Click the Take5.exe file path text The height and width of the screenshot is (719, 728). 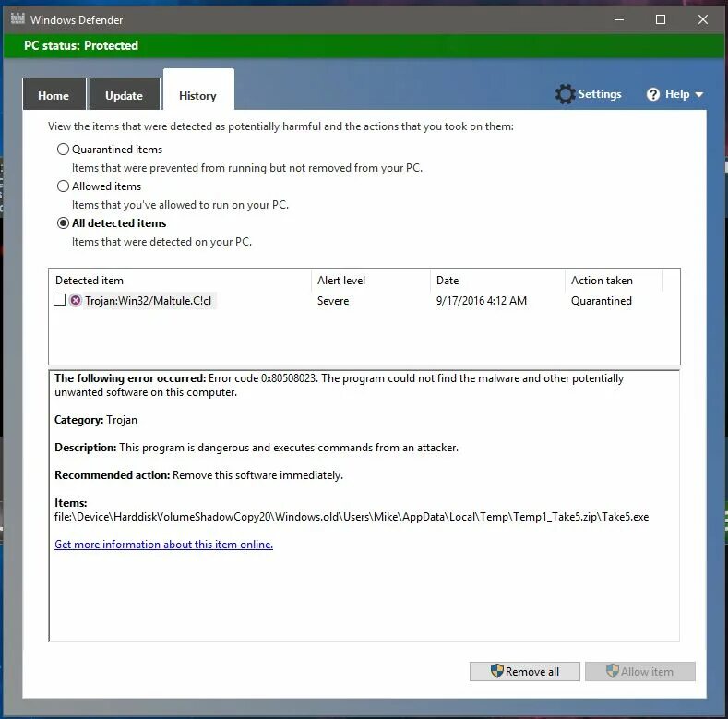click(352, 517)
